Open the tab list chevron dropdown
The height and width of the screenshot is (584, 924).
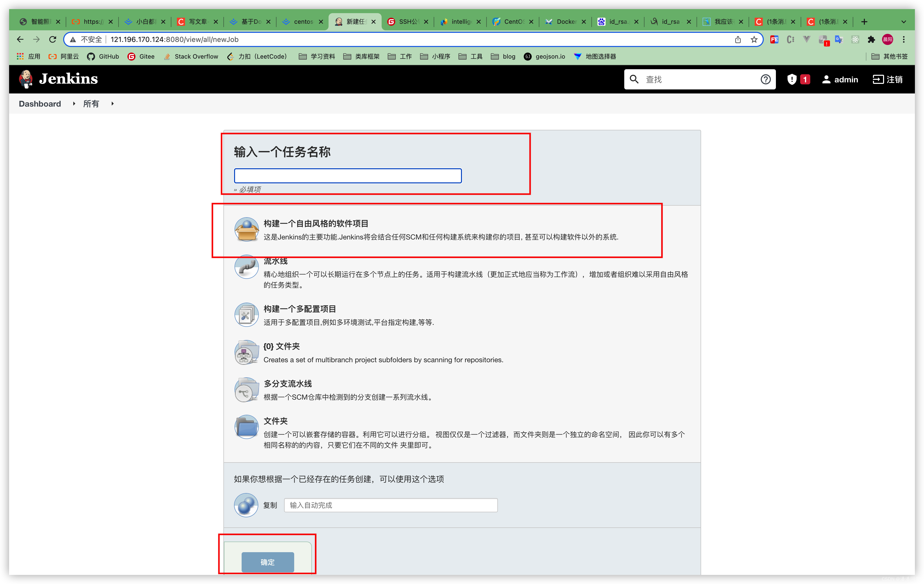coord(904,22)
